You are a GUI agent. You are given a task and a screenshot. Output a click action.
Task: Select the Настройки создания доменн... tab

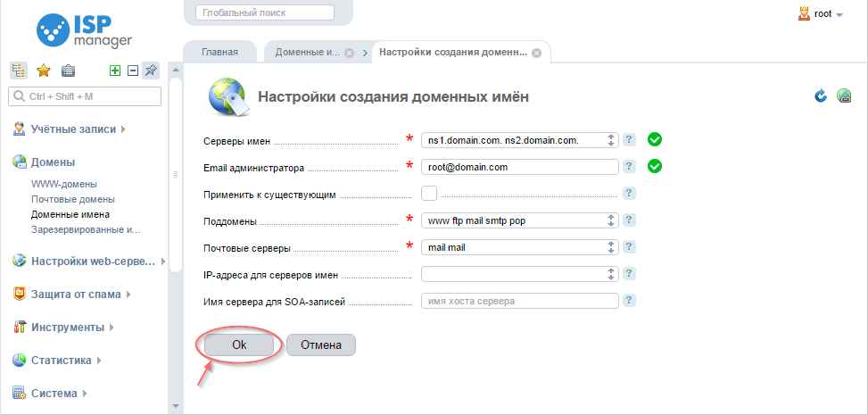pos(453,52)
